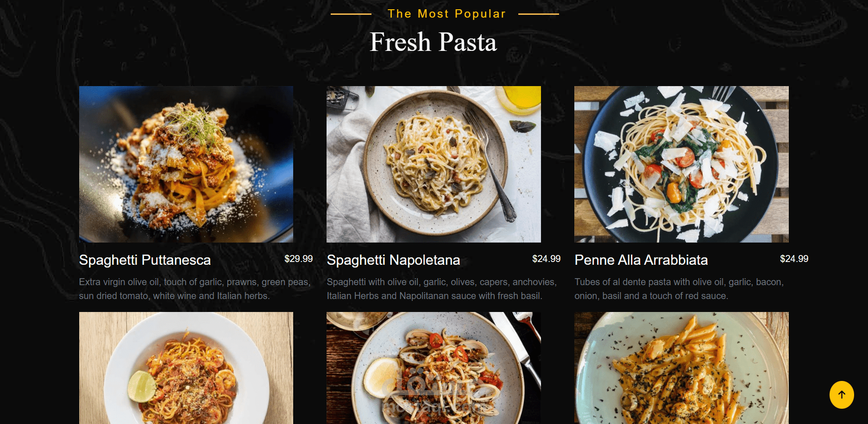The height and width of the screenshot is (424, 868).
Task: Click the shrimp pasta with lime photo
Action: pyautogui.click(x=186, y=368)
